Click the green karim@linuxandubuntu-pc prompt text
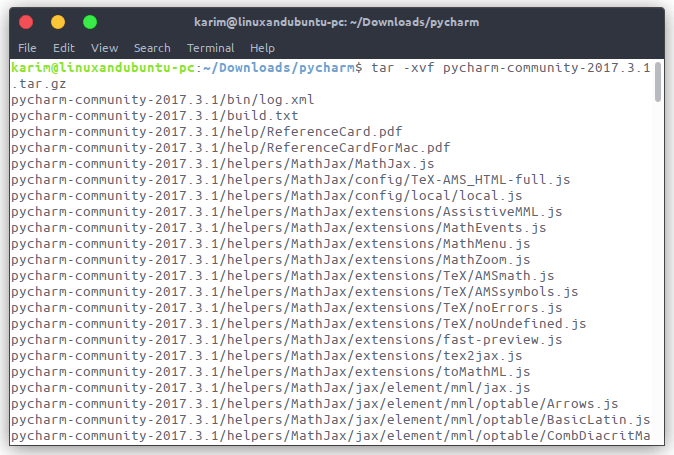Viewport: 674px width, 455px height. [x=103, y=68]
